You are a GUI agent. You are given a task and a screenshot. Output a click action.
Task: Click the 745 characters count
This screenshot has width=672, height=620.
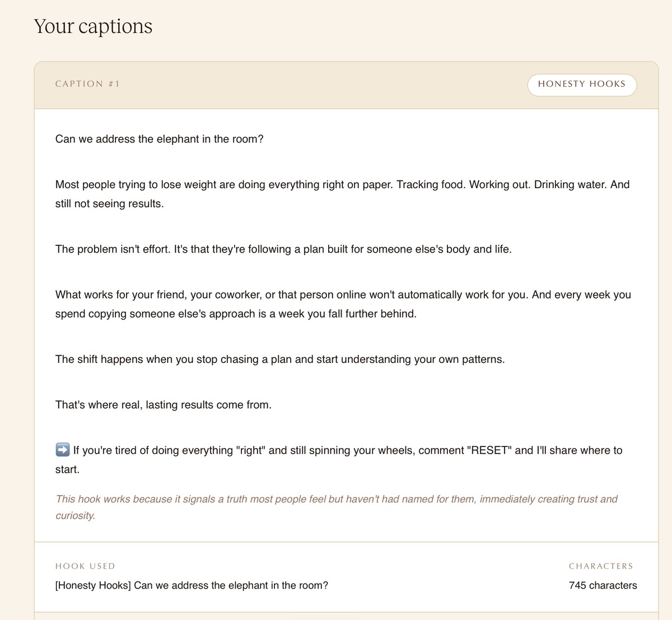click(603, 585)
